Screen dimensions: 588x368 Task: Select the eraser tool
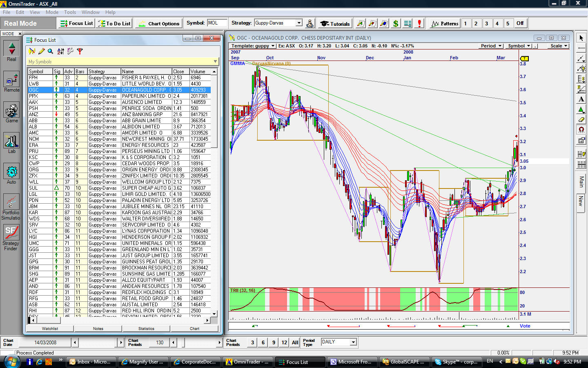click(581, 120)
